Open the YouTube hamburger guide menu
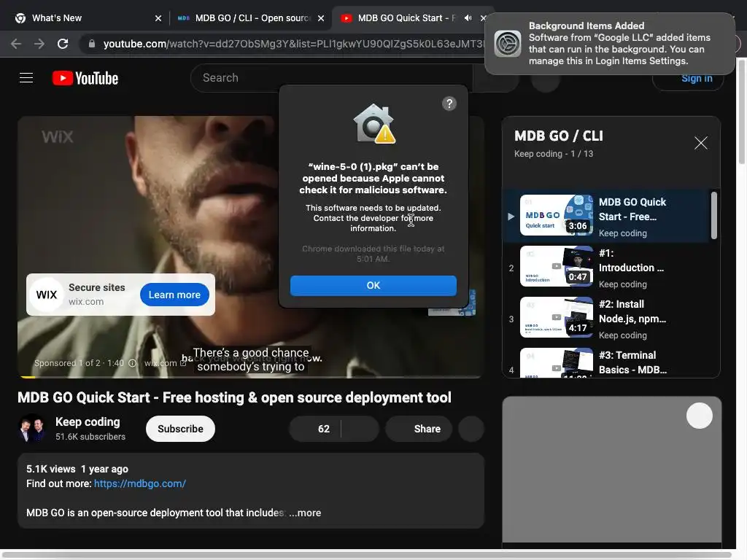The height and width of the screenshot is (560, 747). click(26, 77)
